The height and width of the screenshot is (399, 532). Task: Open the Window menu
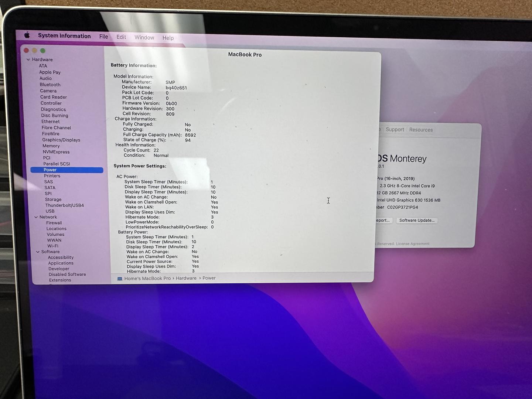[x=144, y=37]
